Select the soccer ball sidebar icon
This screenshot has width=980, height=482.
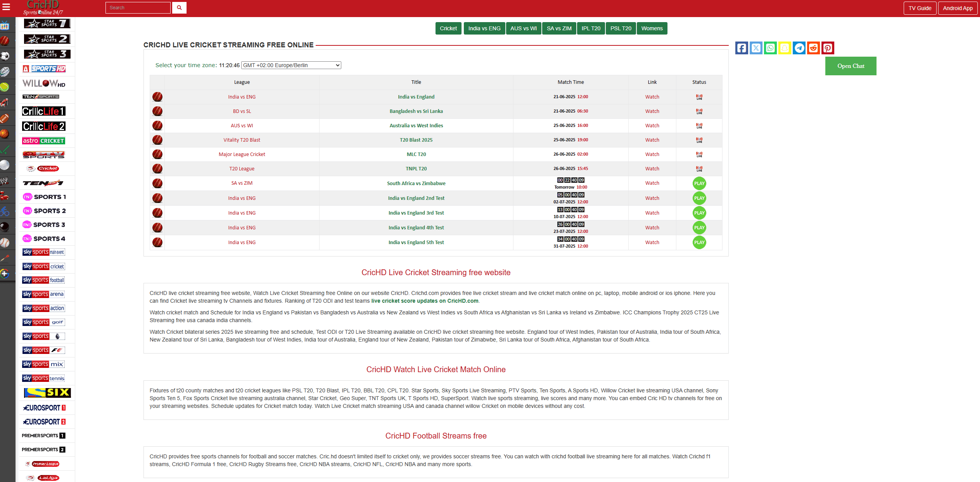click(x=5, y=56)
